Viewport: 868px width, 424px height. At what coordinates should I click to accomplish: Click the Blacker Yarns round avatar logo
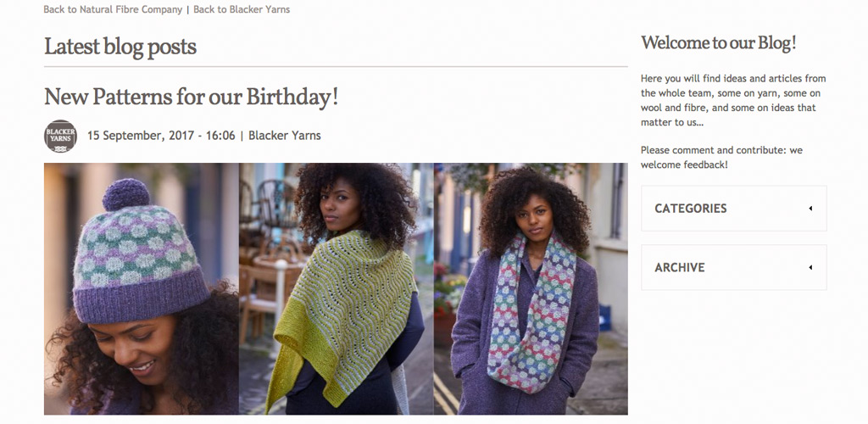click(60, 137)
